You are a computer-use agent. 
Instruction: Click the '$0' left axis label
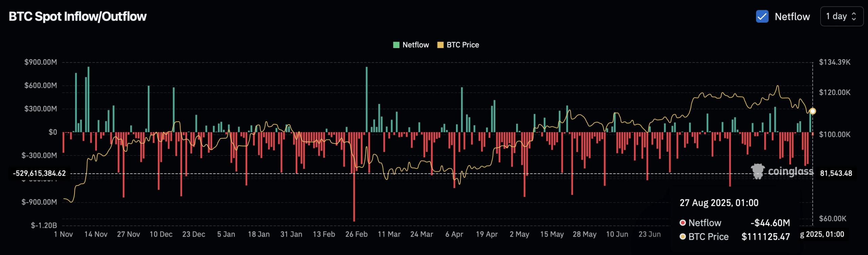click(x=53, y=132)
